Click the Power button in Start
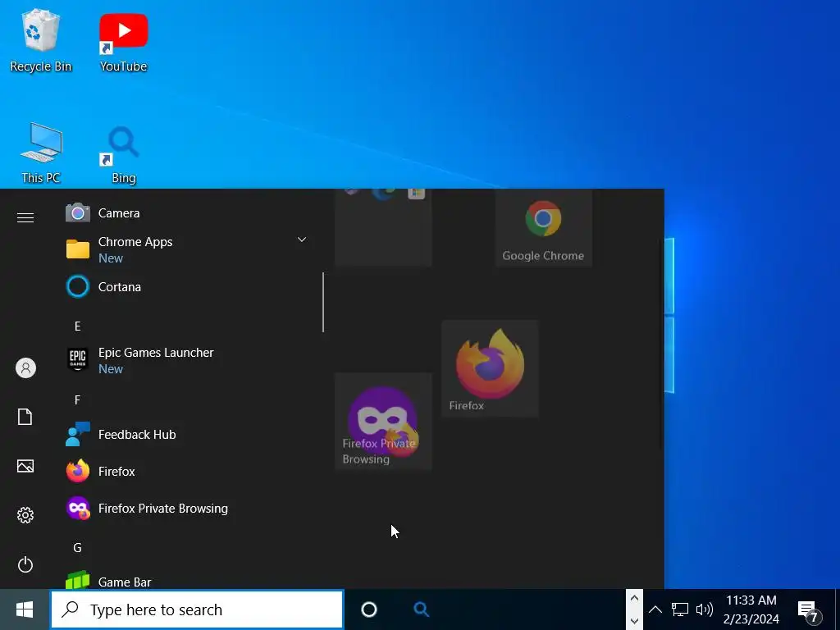Viewport: 840px width, 630px height. 25,564
